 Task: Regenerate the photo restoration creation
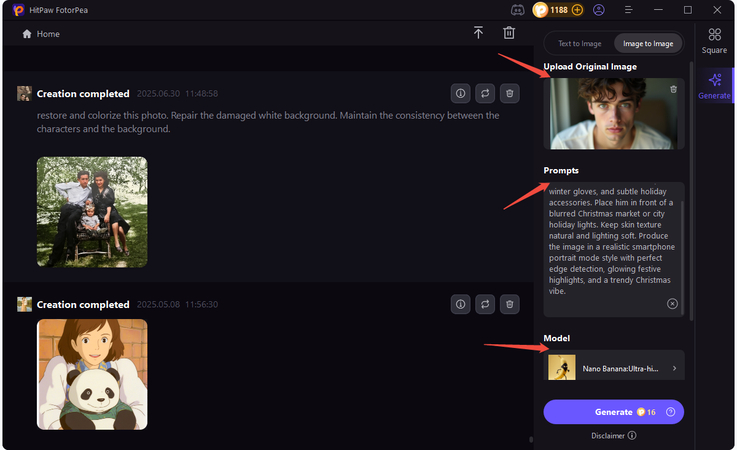485,93
